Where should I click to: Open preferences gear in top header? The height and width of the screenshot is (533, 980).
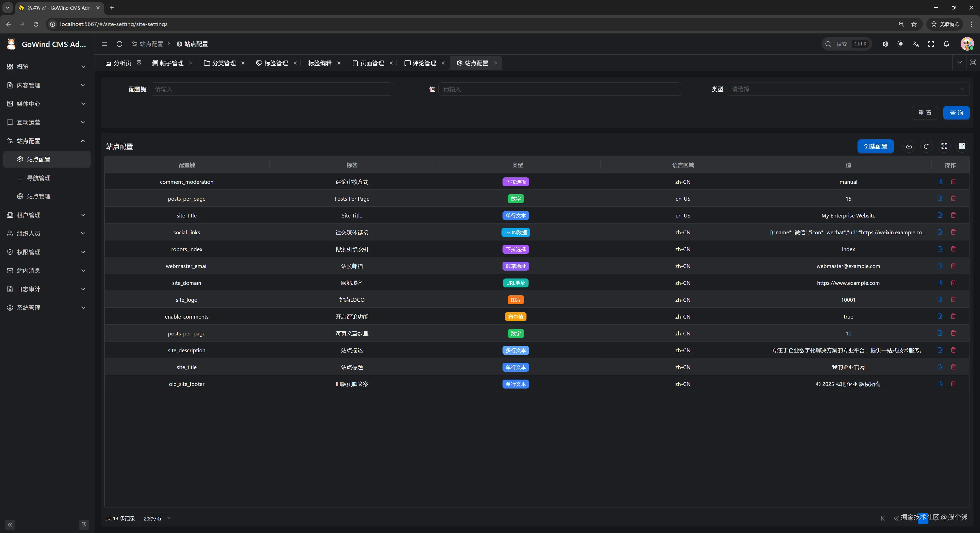tap(885, 44)
